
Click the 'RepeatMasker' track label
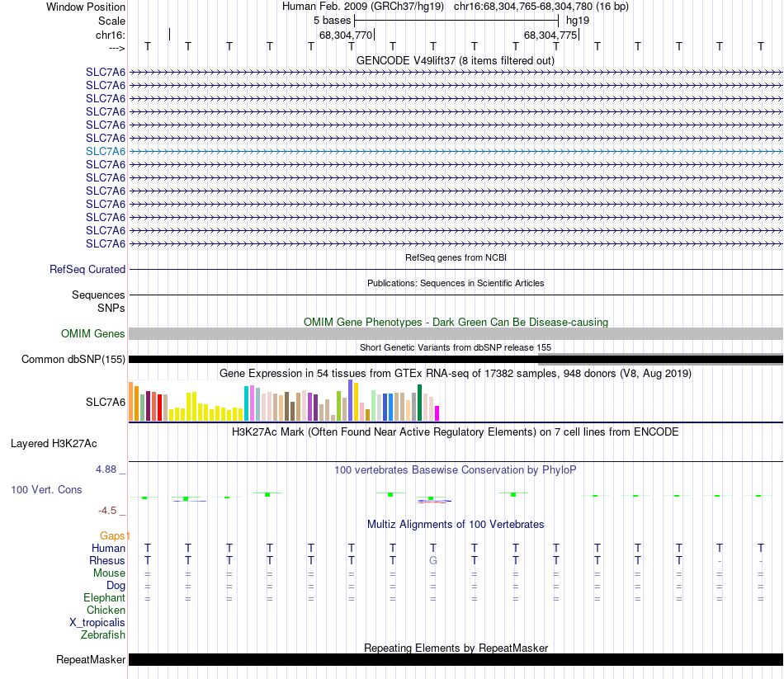(91, 660)
